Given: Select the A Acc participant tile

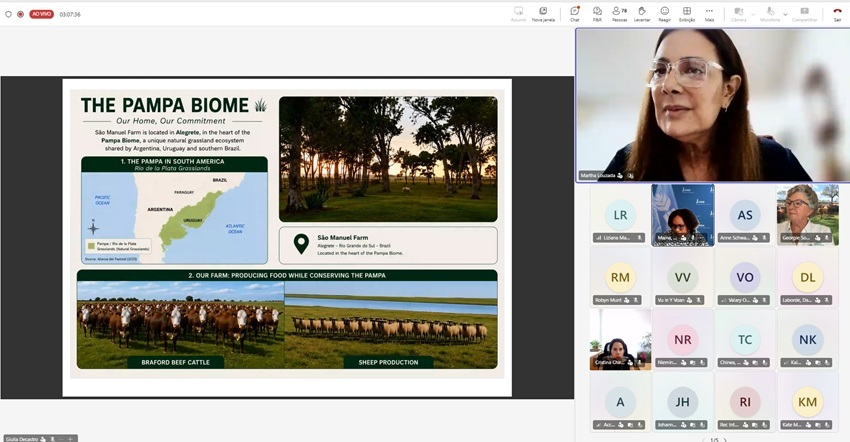Looking at the screenshot, I should [620, 402].
